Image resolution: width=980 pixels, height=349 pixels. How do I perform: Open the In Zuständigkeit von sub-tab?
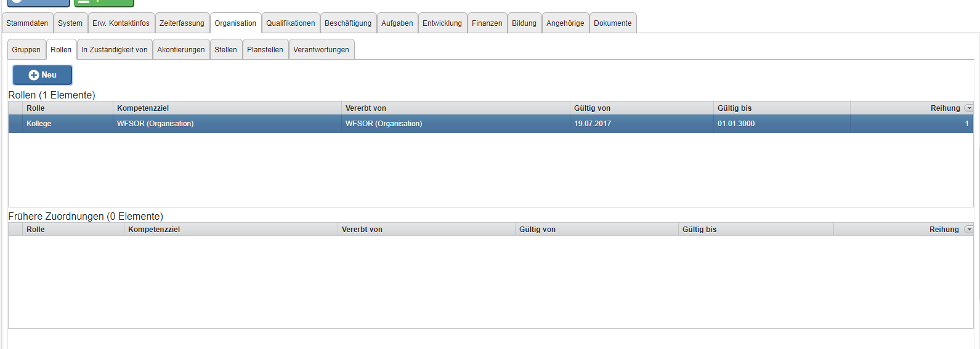point(114,50)
